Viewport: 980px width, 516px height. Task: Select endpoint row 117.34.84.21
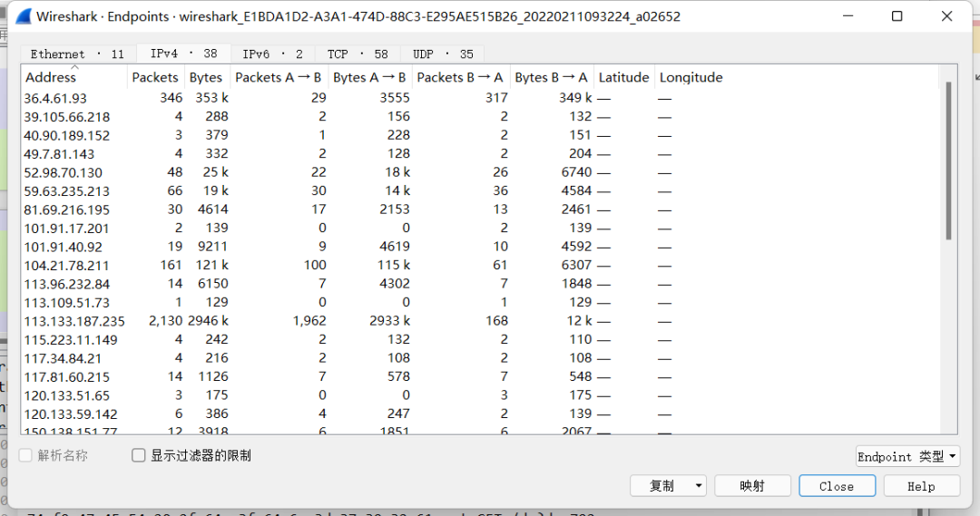coord(479,358)
